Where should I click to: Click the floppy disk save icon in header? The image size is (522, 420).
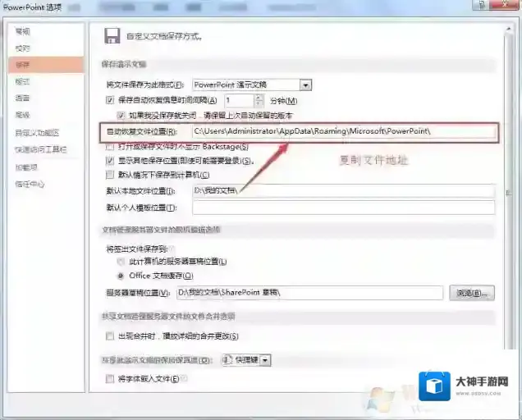coord(111,35)
